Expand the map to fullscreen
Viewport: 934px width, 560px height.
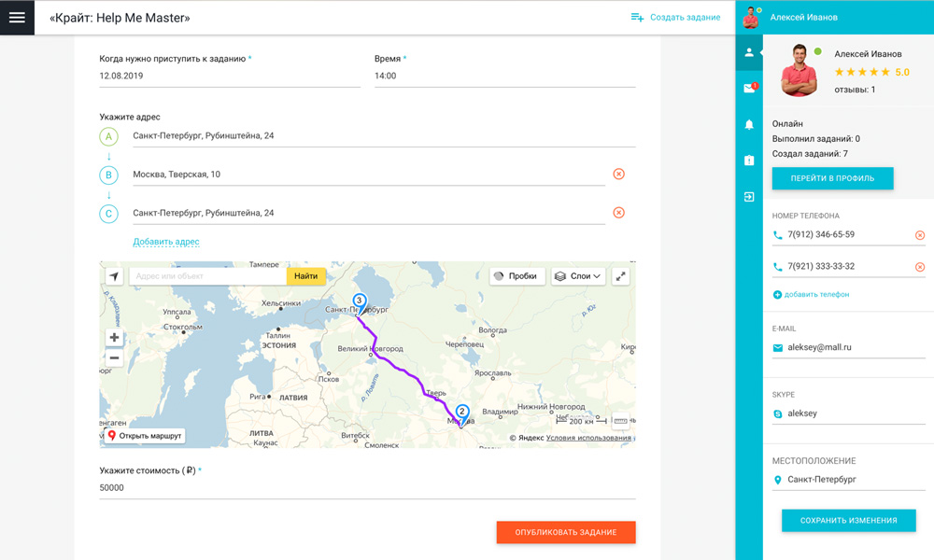[x=620, y=276]
